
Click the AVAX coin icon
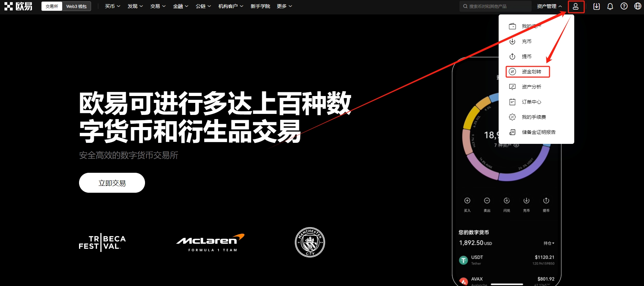click(x=464, y=282)
